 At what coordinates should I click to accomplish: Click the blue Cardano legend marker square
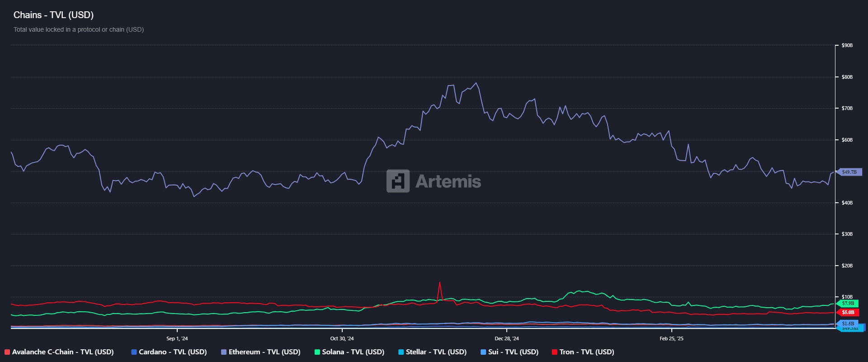pos(134,352)
